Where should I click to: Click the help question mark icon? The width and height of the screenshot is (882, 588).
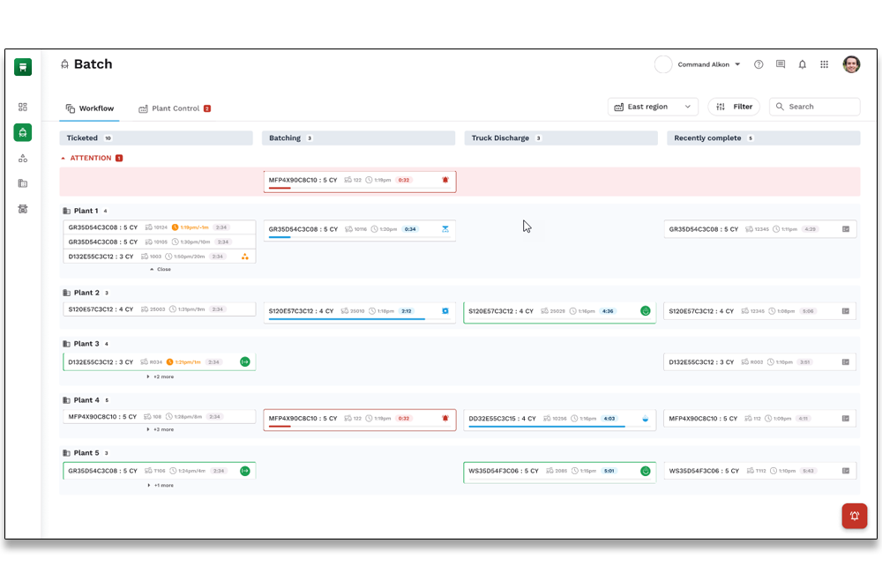click(x=759, y=64)
